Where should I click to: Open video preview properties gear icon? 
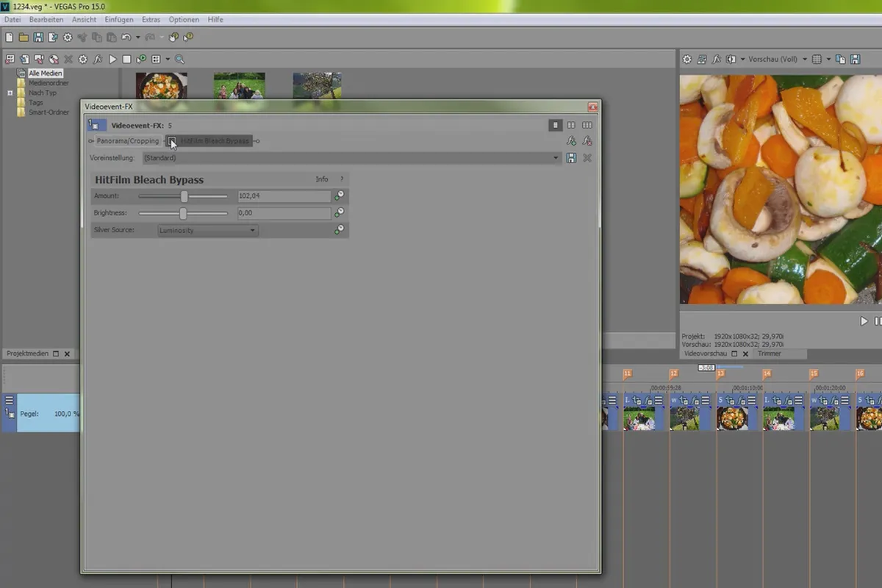[687, 59]
